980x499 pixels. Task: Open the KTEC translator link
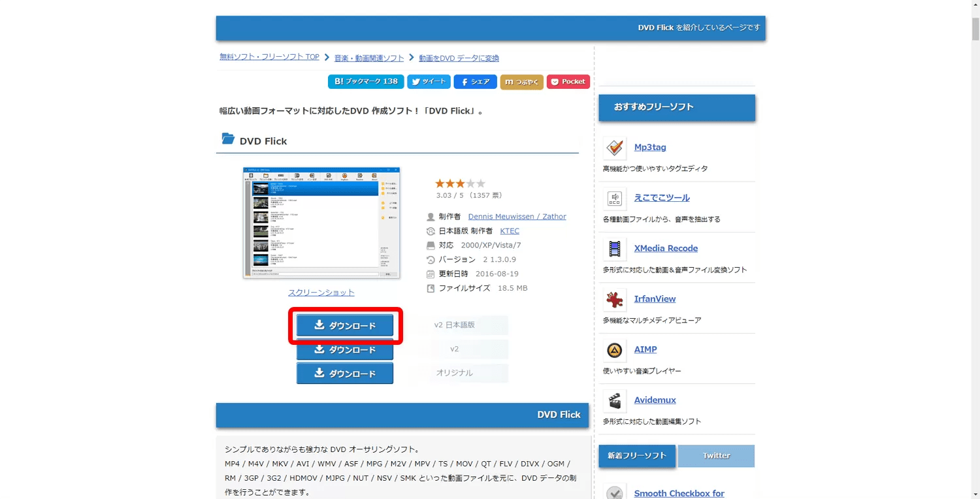510,231
